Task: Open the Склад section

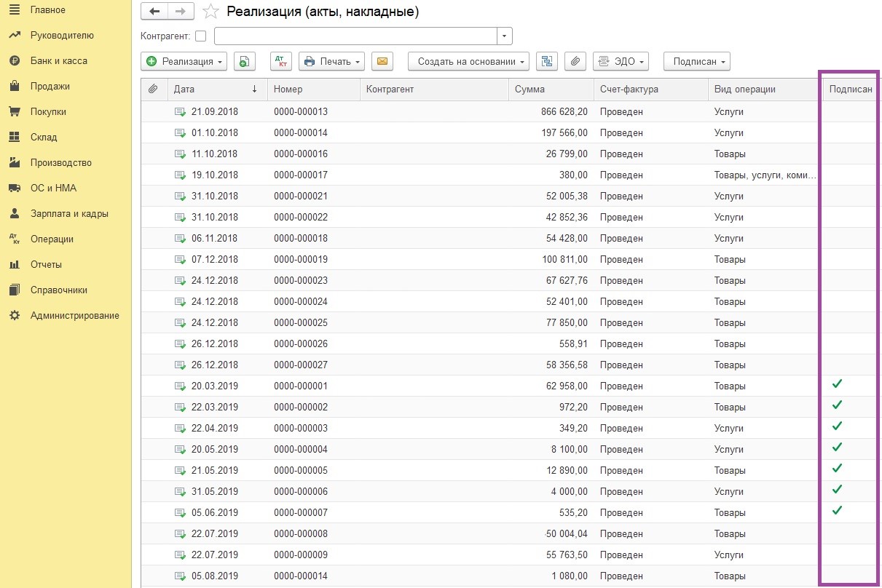Action: 44,138
